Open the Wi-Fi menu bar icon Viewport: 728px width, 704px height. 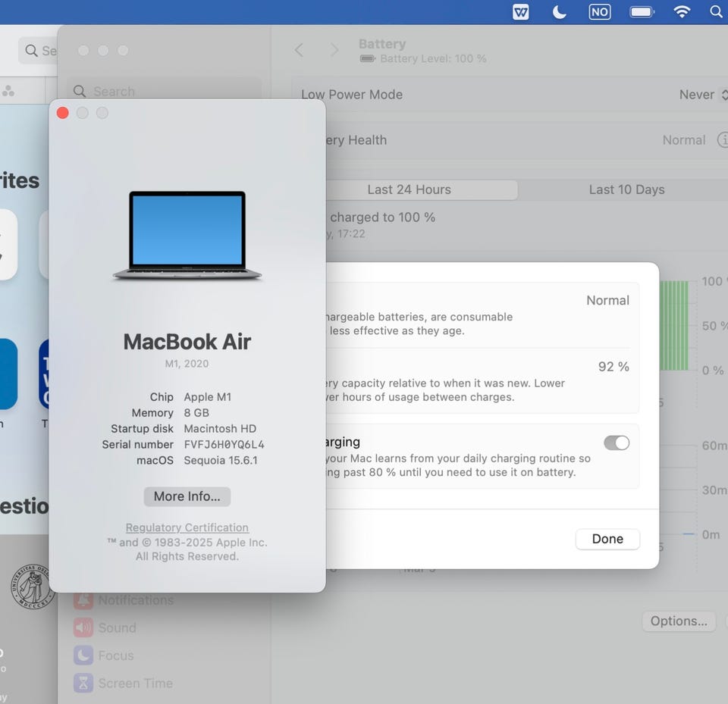[x=682, y=12]
